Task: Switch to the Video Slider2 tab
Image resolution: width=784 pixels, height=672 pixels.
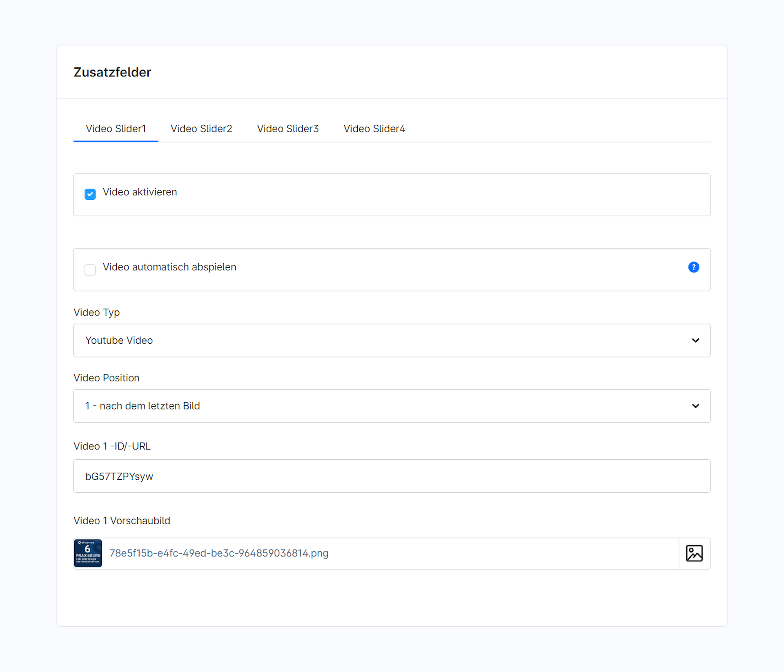Action: [x=201, y=129]
